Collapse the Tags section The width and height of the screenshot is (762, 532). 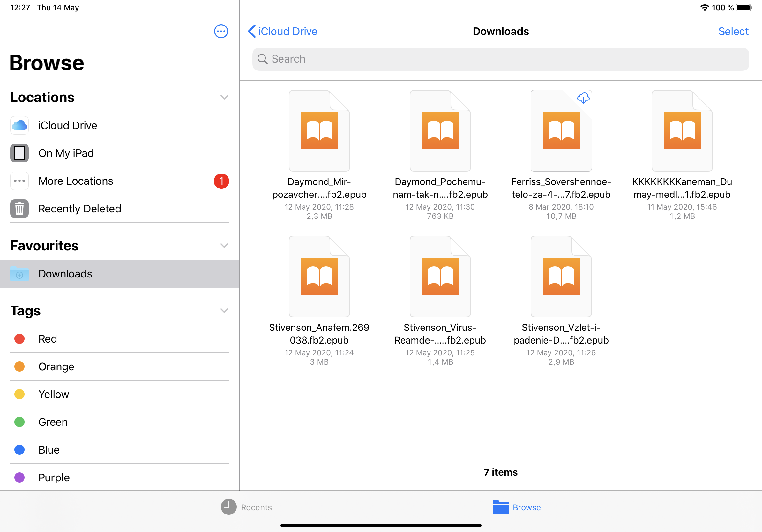click(224, 311)
